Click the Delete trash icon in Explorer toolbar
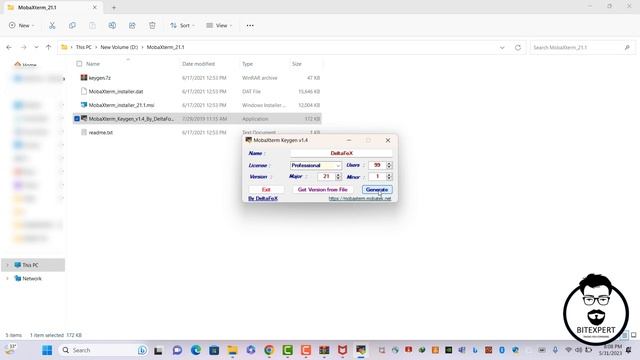Screen dimensions: 640x360 click(x=152, y=25)
